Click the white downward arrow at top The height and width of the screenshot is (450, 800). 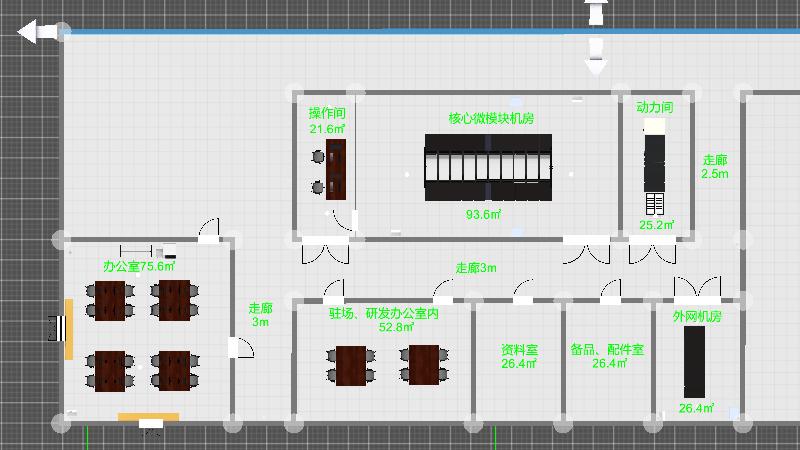596,56
